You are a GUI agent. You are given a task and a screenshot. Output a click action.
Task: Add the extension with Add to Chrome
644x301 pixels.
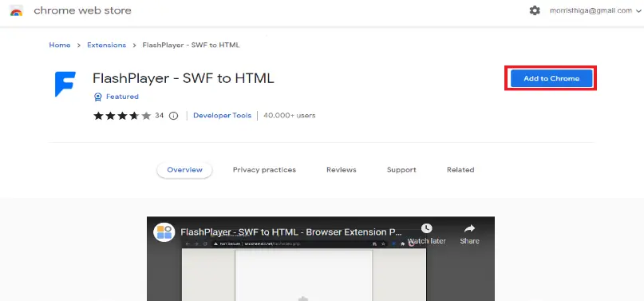click(551, 78)
